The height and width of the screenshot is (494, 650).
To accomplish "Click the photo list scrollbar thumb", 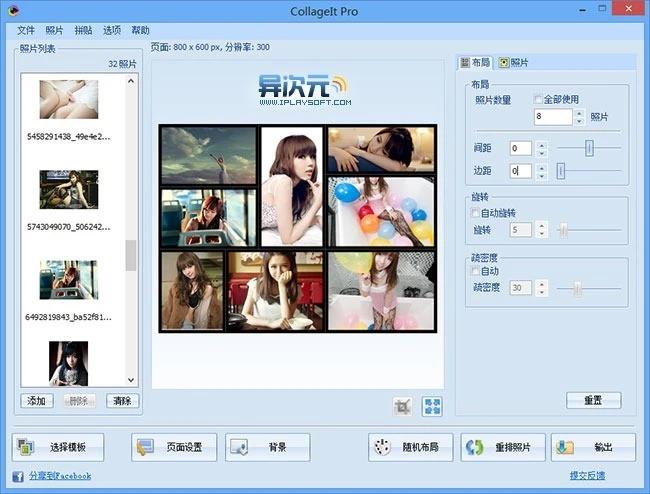I will tap(131, 255).
